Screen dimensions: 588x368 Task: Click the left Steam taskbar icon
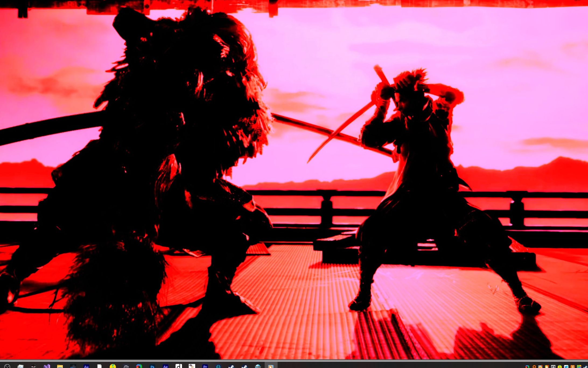point(231,366)
